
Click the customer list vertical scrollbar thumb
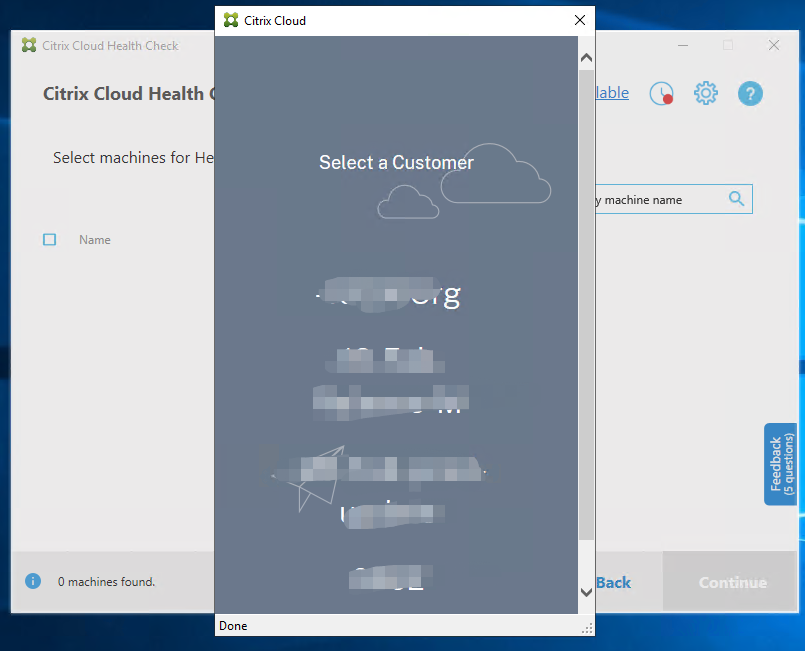[x=586, y=300]
